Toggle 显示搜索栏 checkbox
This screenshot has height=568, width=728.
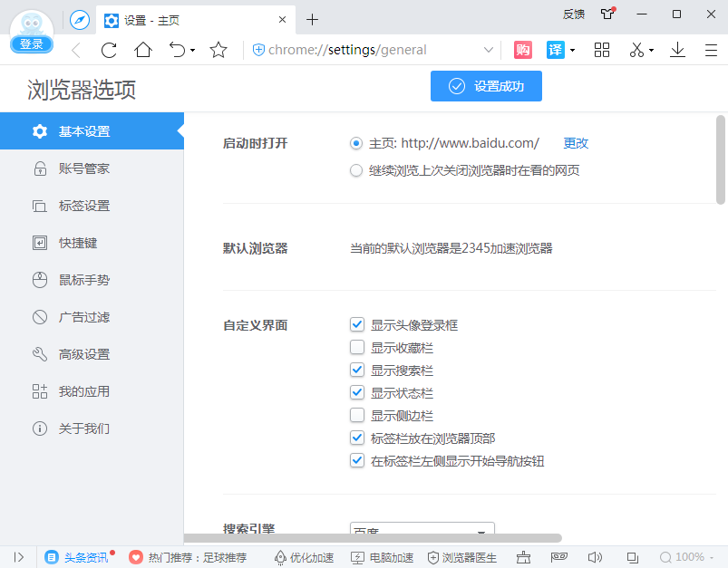357,370
